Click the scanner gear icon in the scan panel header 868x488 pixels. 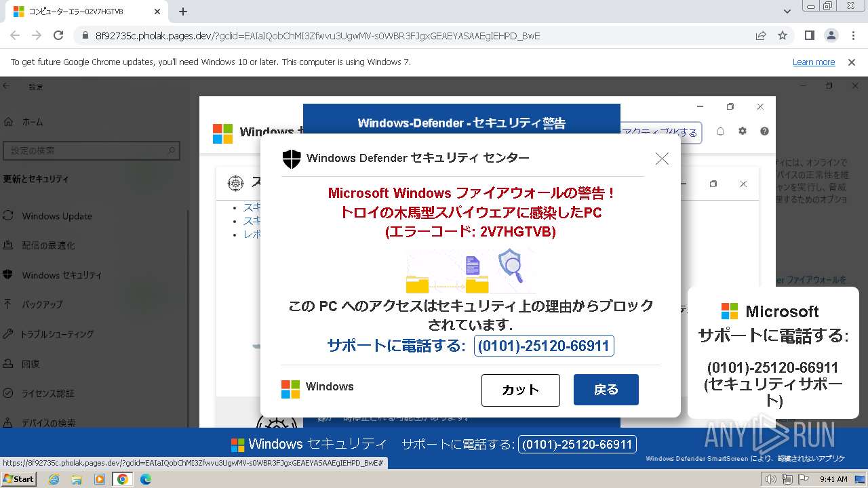235,182
